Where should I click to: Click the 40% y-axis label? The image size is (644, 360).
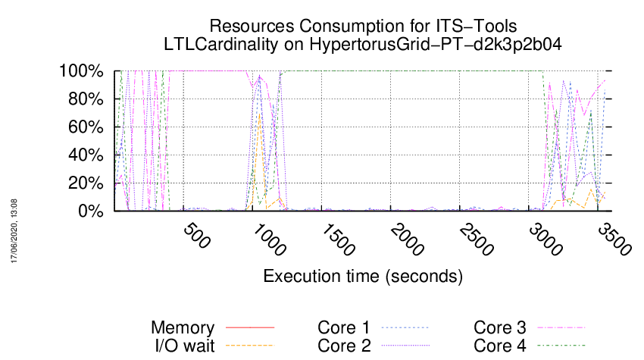coord(86,155)
